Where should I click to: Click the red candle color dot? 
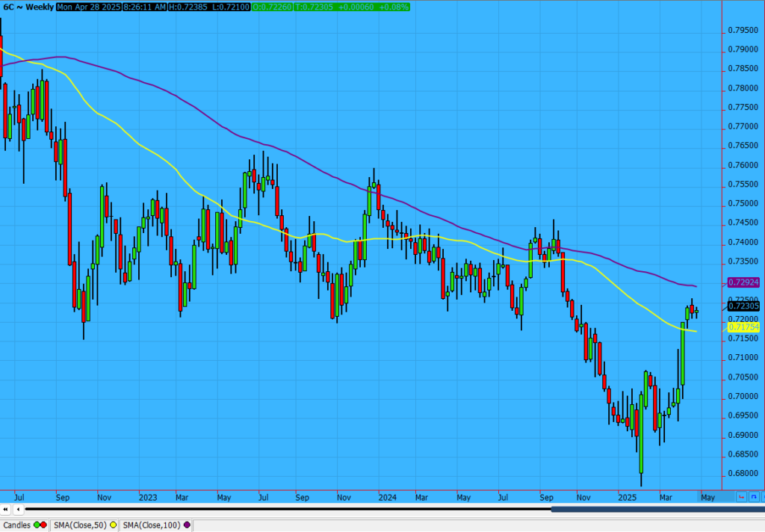pyautogui.click(x=45, y=525)
